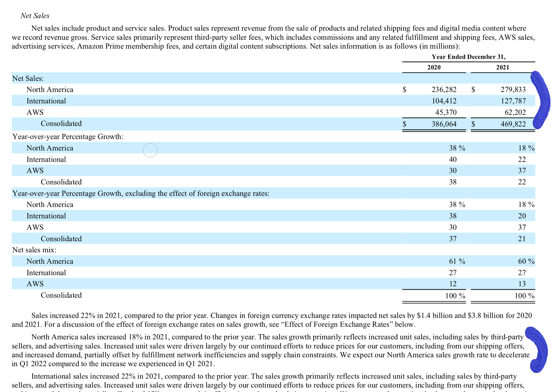
Task: Select AWS 2020 mix value 12
Action: click(453, 284)
